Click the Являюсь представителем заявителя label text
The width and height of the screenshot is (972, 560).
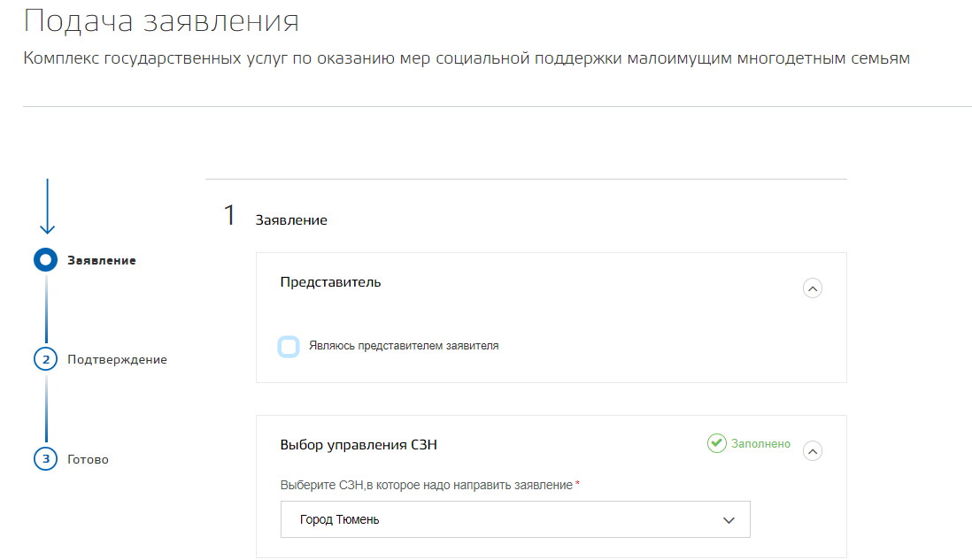coord(404,346)
